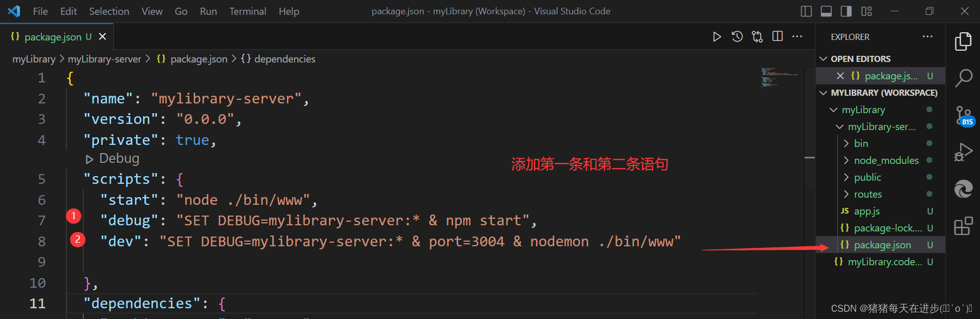Open the Terminal menu
980x319 pixels.
click(x=248, y=11)
